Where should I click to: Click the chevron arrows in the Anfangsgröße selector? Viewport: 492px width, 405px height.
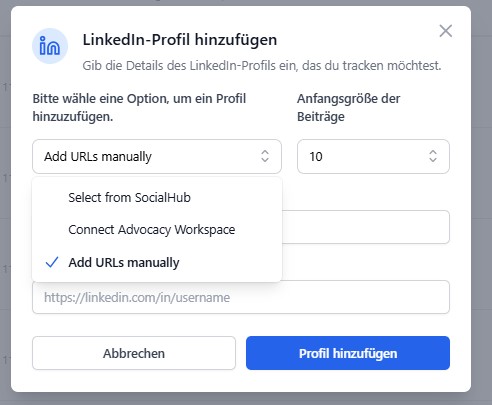[x=433, y=156]
